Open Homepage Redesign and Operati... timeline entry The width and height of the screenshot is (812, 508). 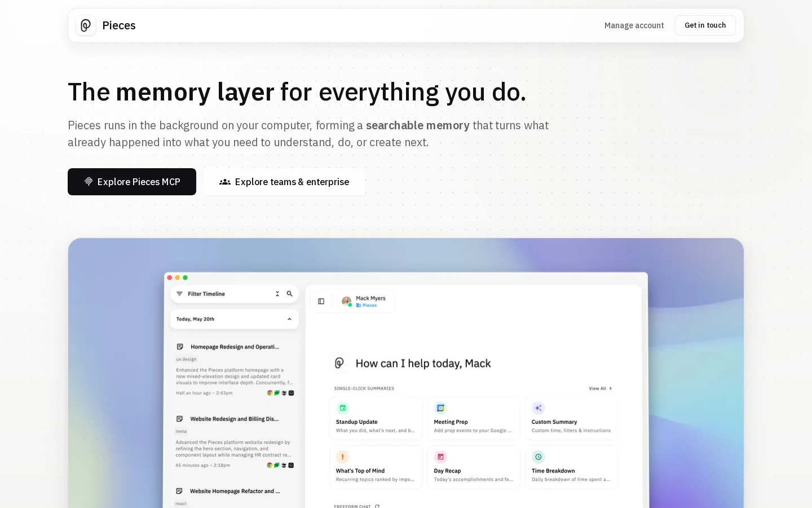pos(235,347)
